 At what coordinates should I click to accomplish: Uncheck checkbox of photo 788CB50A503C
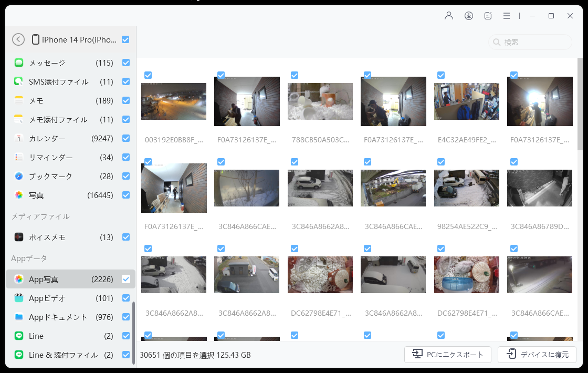point(295,75)
